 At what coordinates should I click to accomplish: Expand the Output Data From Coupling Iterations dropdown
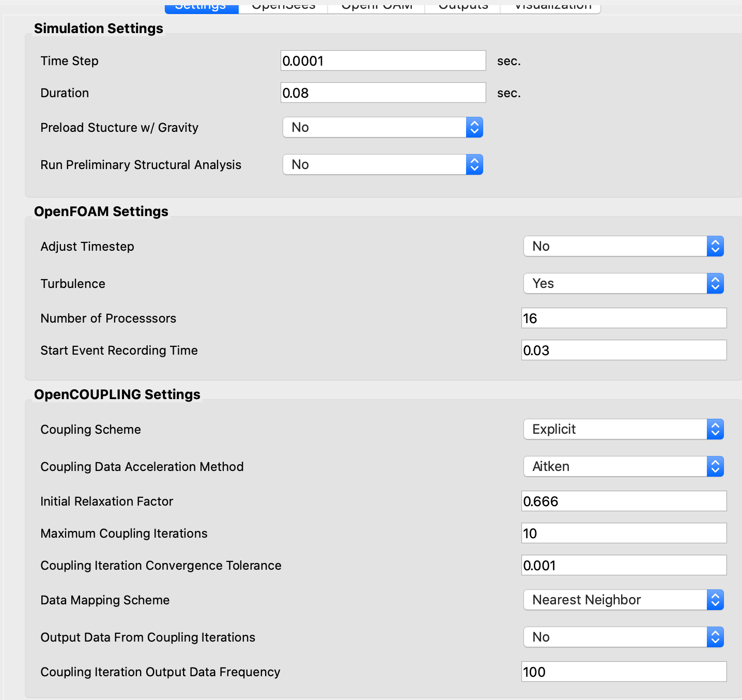pyautogui.click(x=624, y=637)
